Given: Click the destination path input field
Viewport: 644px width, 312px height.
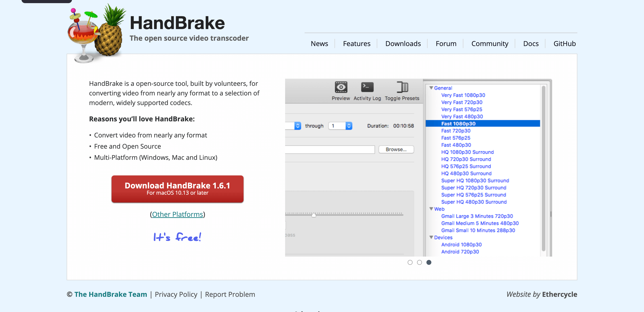Looking at the screenshot, I should point(330,149).
